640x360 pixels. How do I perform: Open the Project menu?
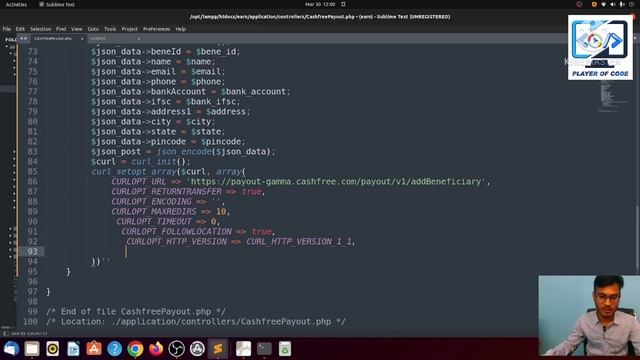[x=129, y=29]
